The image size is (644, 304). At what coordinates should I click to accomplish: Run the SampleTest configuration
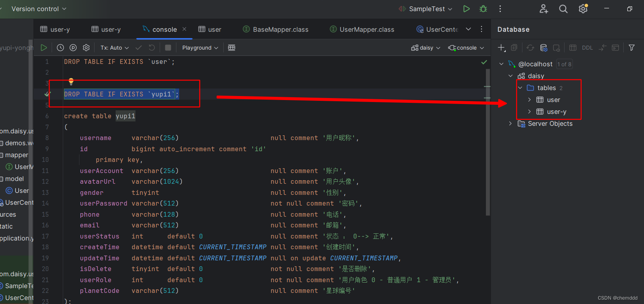point(466,9)
